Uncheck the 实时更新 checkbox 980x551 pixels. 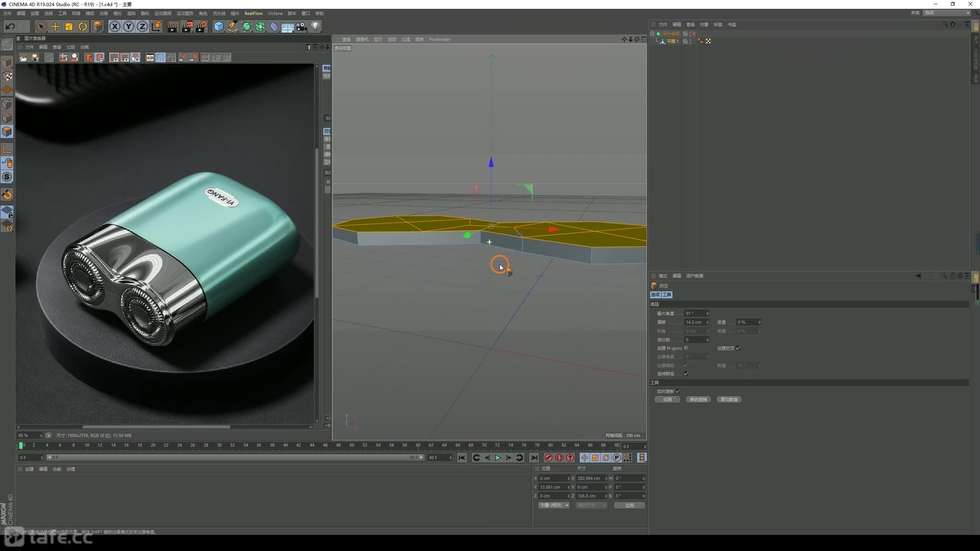(678, 391)
